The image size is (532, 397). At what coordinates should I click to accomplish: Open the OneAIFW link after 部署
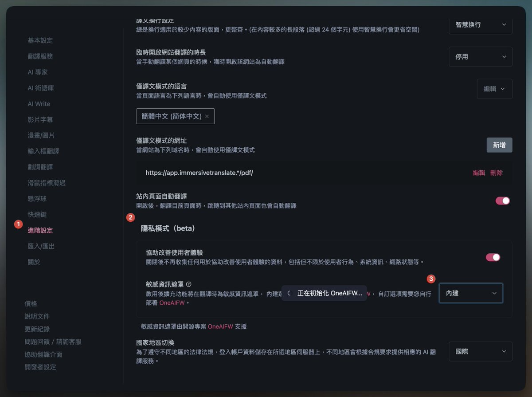click(x=172, y=303)
